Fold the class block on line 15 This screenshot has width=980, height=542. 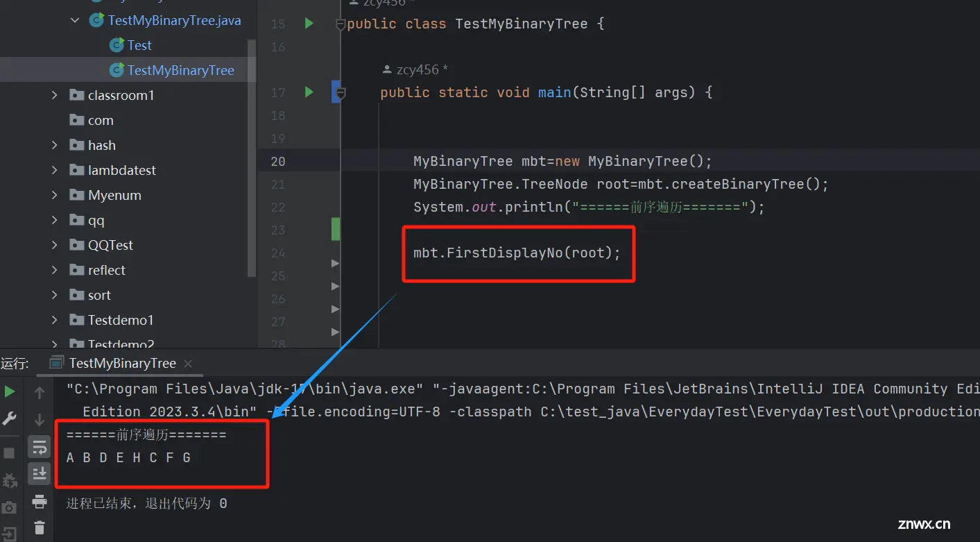click(341, 24)
